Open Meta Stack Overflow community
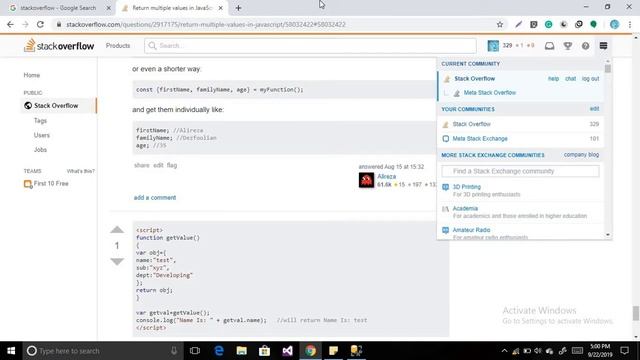The width and height of the screenshot is (640, 360). 489,93
